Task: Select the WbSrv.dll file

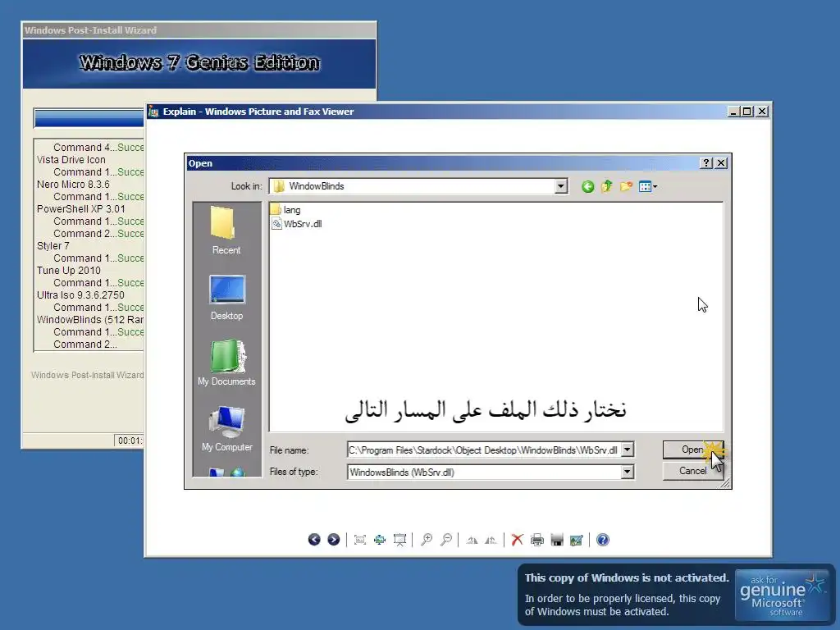Action: [x=297, y=224]
